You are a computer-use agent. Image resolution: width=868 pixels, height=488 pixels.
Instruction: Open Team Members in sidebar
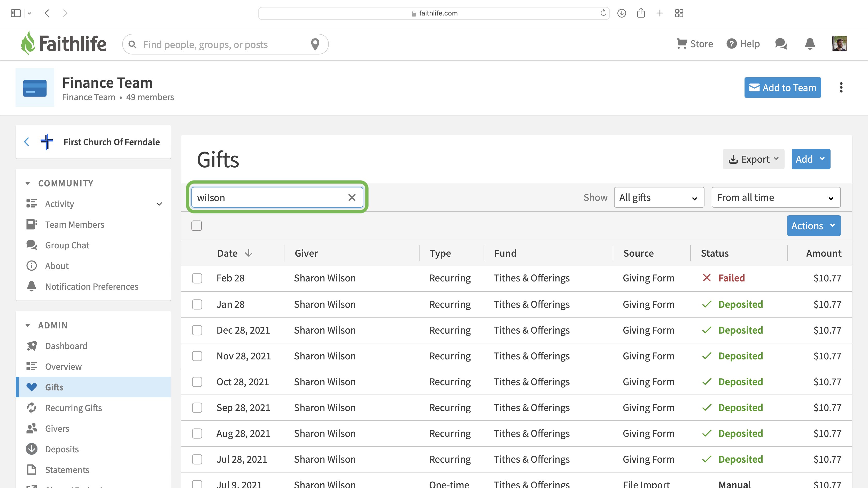point(74,225)
